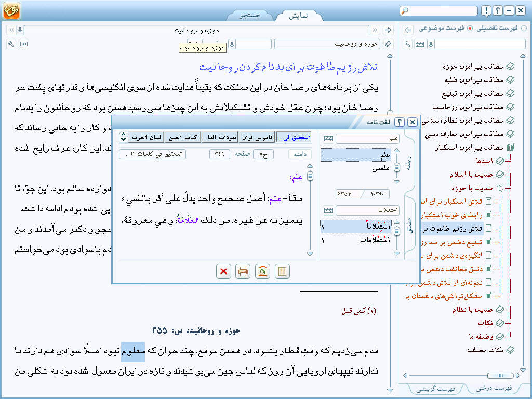This screenshot has height=399, width=532.
Task: Expand the ضدیت با نظام tree node
Action: (500, 310)
